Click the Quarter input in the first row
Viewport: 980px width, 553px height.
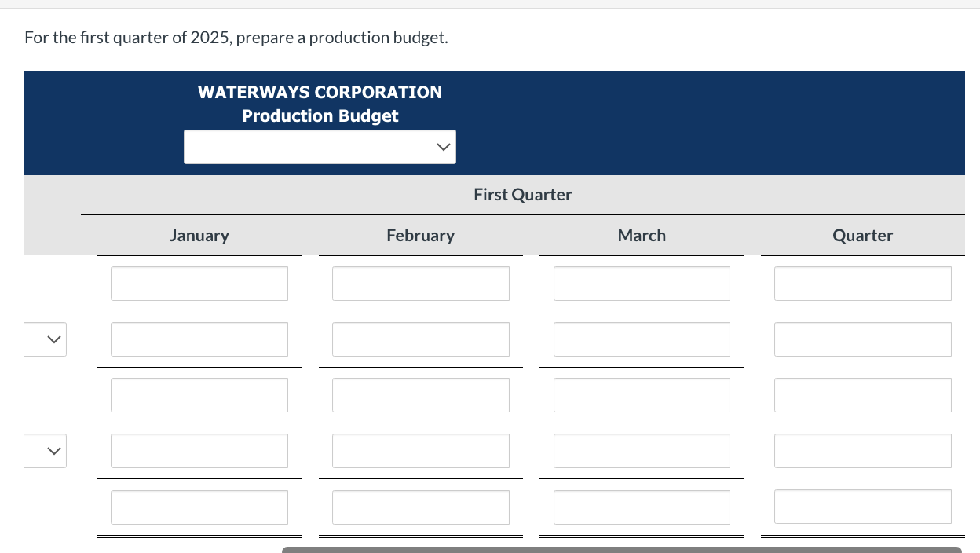click(x=862, y=284)
